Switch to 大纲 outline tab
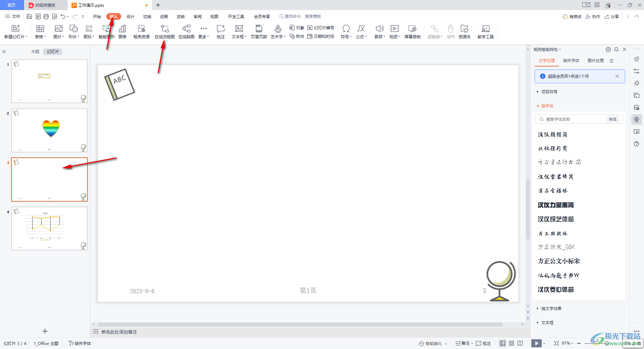This screenshot has height=349, width=644. pyautogui.click(x=35, y=52)
